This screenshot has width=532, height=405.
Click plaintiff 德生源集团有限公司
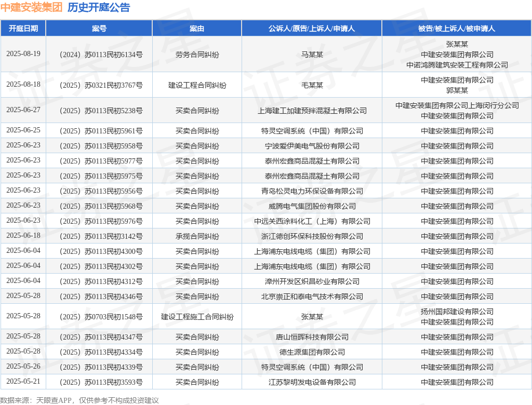tap(312, 352)
